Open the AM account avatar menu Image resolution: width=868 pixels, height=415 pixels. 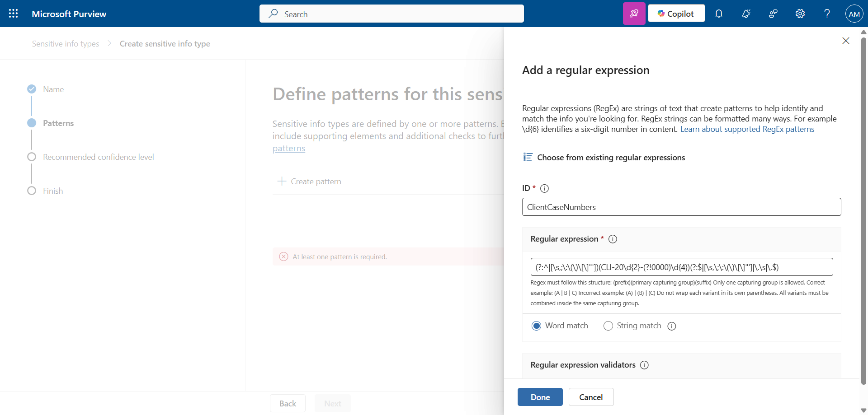[854, 14]
